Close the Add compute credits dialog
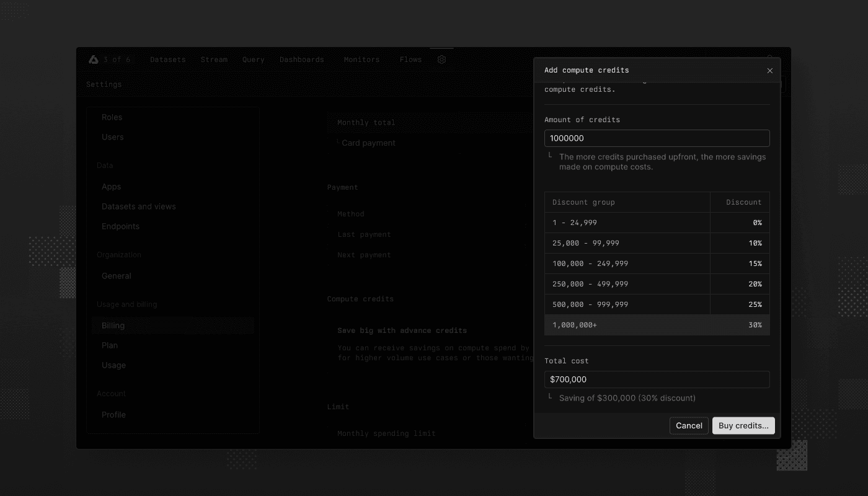 pyautogui.click(x=769, y=71)
